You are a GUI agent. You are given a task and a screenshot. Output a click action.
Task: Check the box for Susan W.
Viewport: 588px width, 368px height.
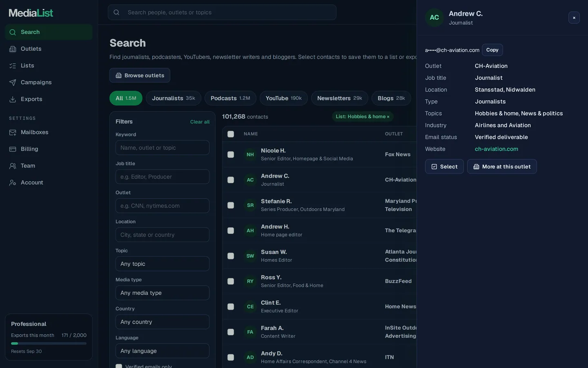click(x=231, y=256)
